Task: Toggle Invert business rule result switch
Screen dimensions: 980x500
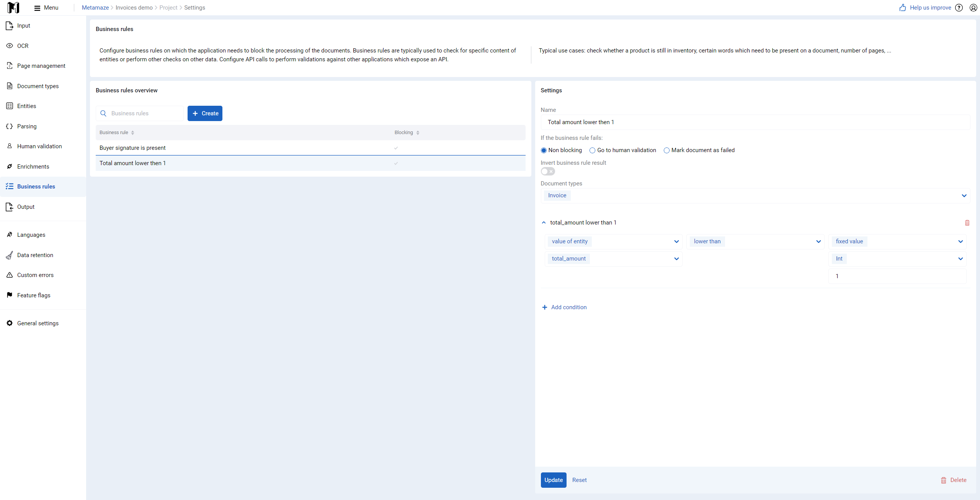Action: [548, 171]
